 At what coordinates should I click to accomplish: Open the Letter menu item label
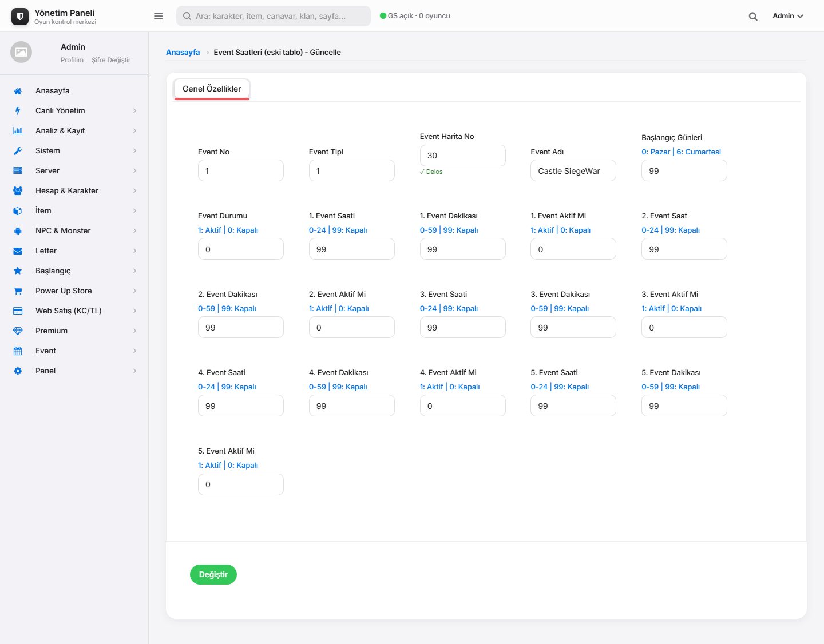(x=46, y=251)
